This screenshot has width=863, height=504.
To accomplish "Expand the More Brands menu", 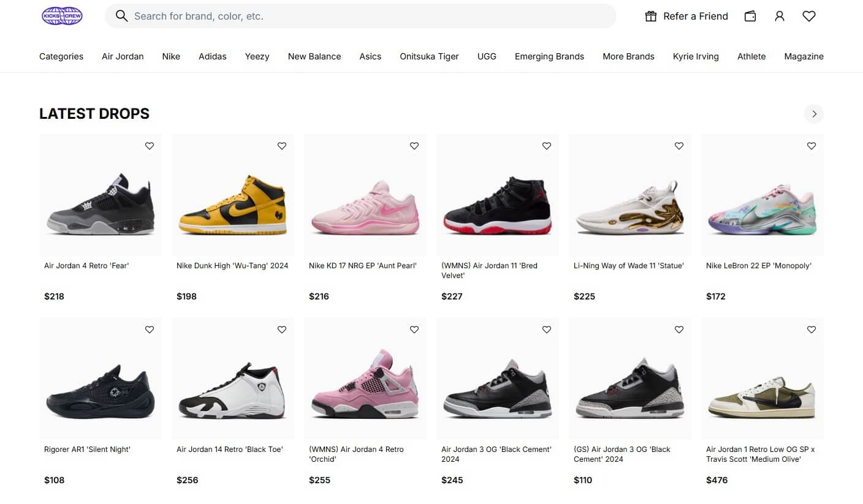I will [x=628, y=56].
